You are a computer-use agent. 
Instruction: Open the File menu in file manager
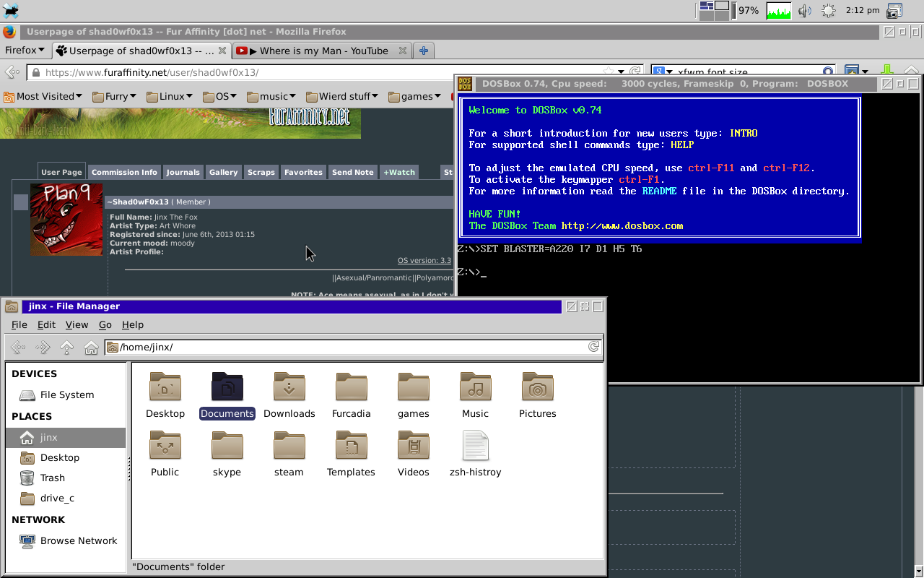tap(19, 324)
